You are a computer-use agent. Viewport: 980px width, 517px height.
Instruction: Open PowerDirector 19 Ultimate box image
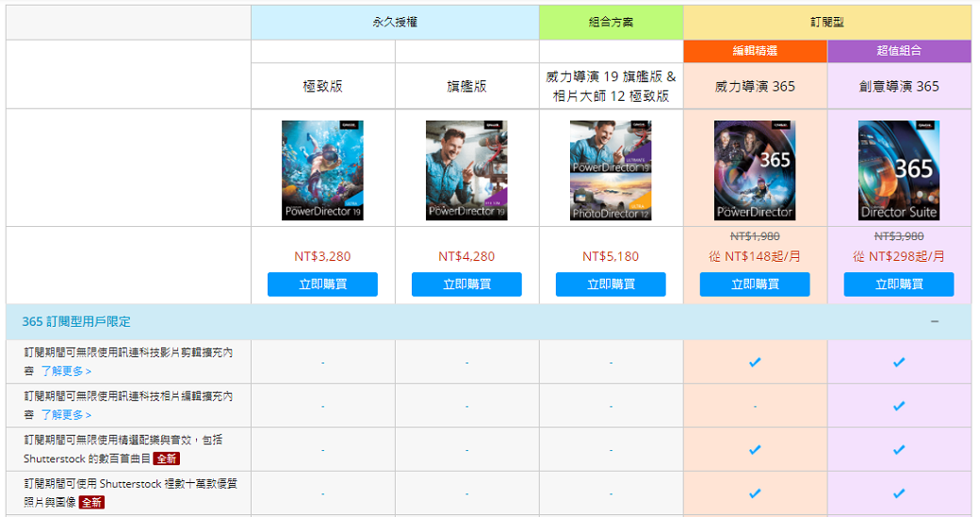(x=466, y=170)
